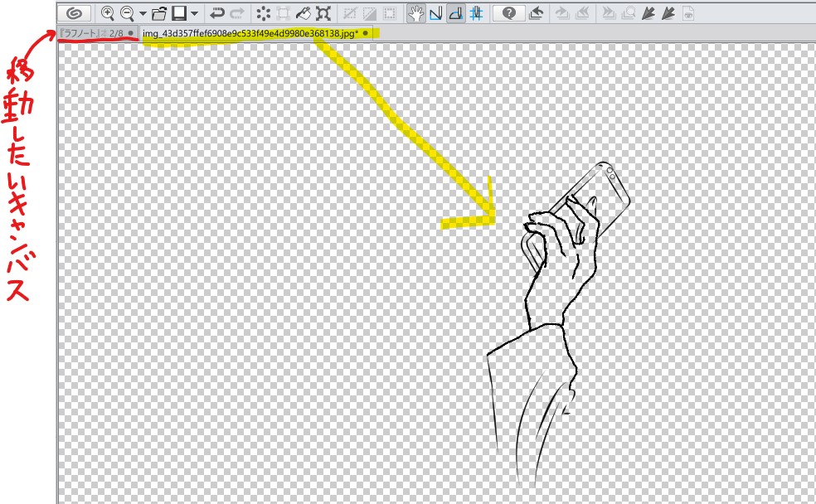Screen dimensions: 816x504
Task: Click the fill bucket icon
Action: tap(304, 13)
